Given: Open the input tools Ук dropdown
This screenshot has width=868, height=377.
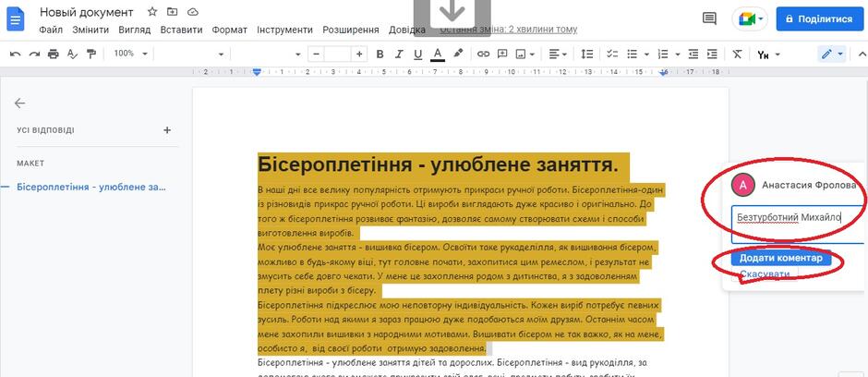Looking at the screenshot, I should 768,55.
